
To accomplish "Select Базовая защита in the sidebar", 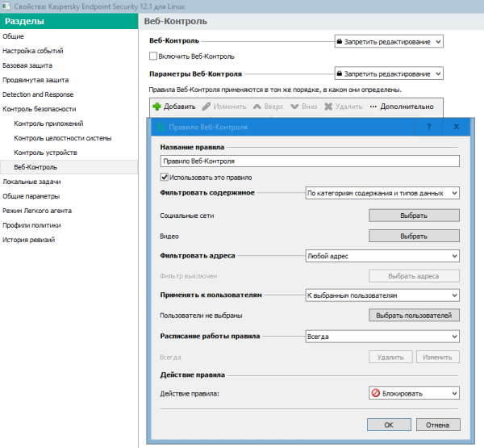I will point(26,65).
